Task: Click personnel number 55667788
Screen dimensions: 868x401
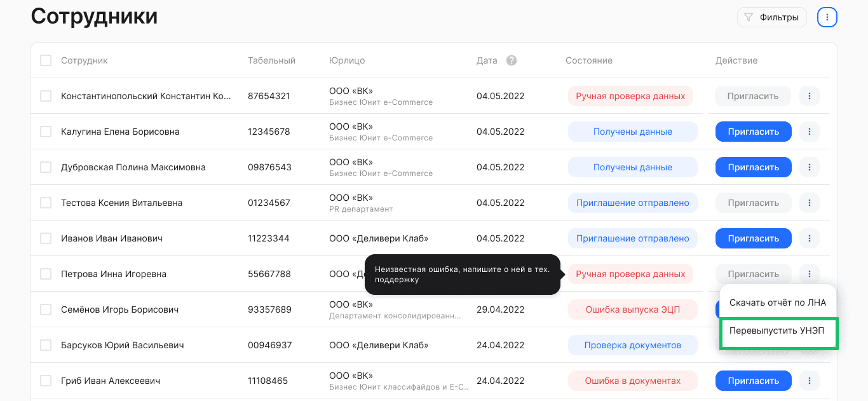Action: (269, 274)
